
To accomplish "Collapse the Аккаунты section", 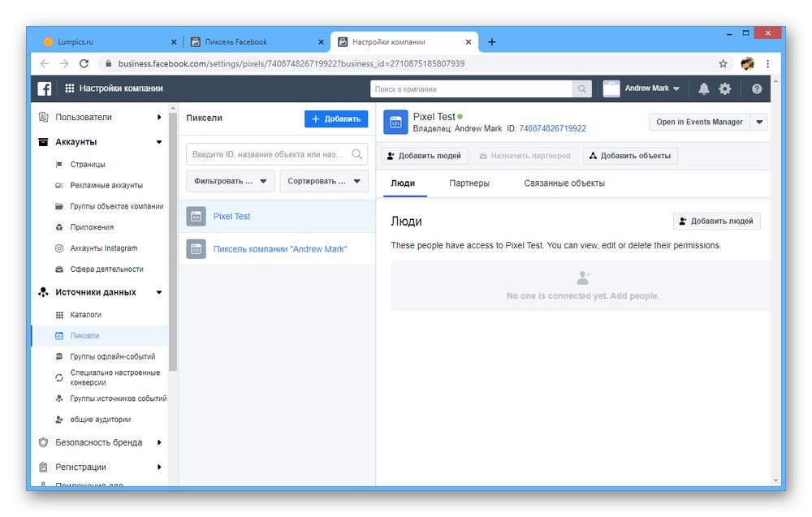I will (x=159, y=142).
